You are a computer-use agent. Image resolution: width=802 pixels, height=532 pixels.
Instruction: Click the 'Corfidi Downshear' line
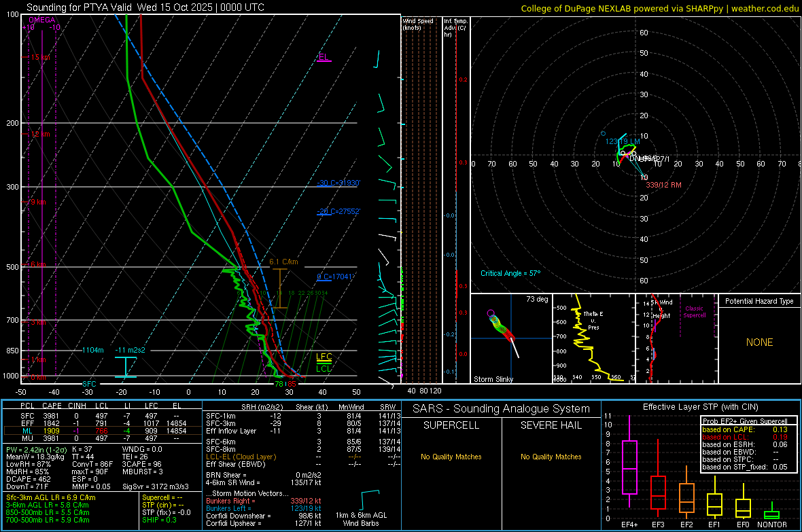264,516
